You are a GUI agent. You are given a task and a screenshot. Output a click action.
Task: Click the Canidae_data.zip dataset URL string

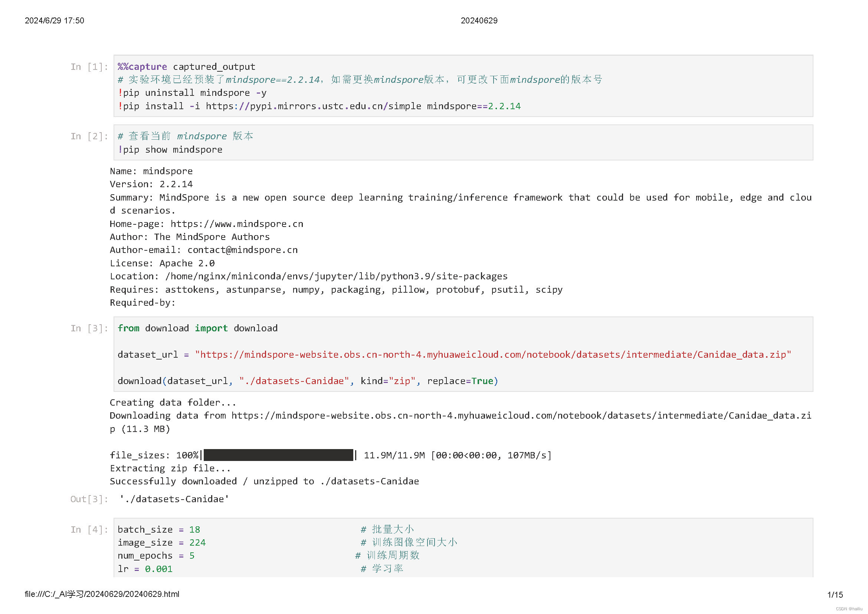[493, 355]
